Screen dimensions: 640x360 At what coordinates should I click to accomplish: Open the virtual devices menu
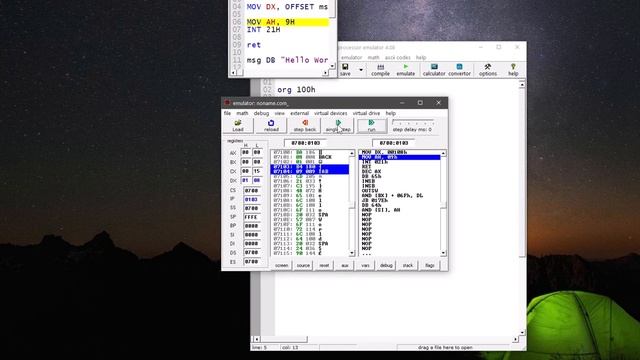pos(331,113)
